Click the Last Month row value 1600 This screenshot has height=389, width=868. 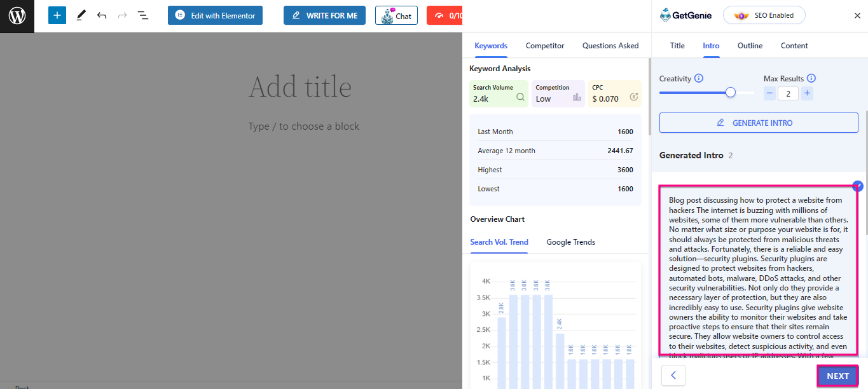coord(625,132)
